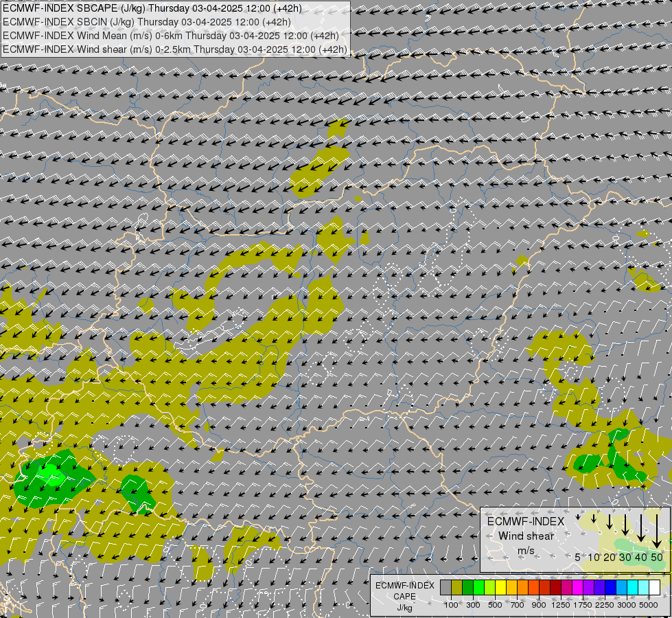
Task: Click the '900' CAPE scale label
Action: click(539, 605)
